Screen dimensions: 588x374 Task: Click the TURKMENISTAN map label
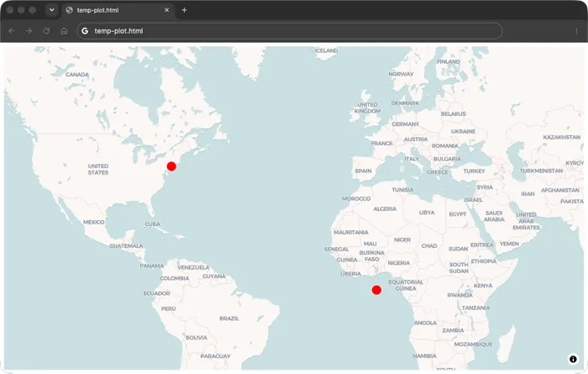[x=541, y=171]
